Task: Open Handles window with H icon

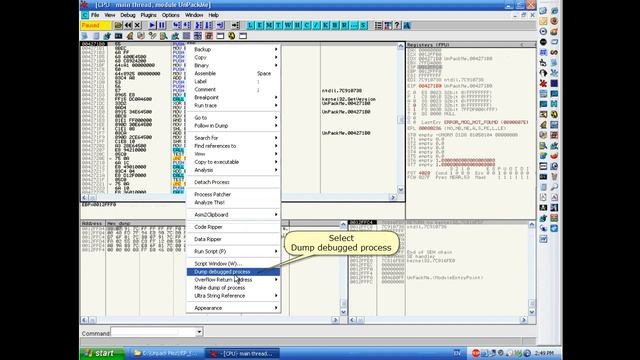Action: tap(297, 25)
